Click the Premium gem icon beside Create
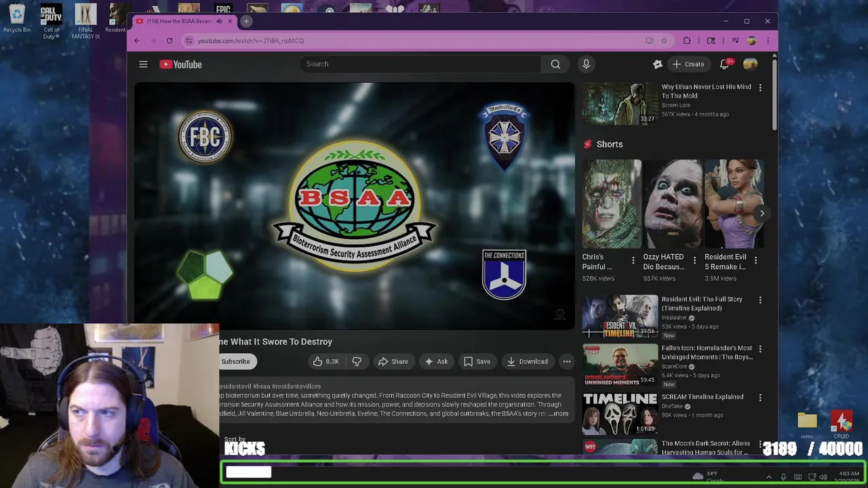The image size is (868, 488). pyautogui.click(x=657, y=64)
